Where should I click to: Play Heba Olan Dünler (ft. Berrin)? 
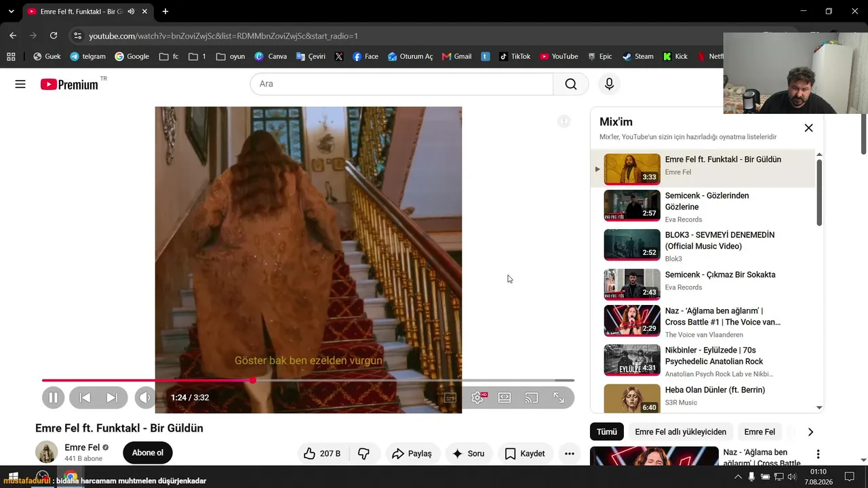pos(703,397)
